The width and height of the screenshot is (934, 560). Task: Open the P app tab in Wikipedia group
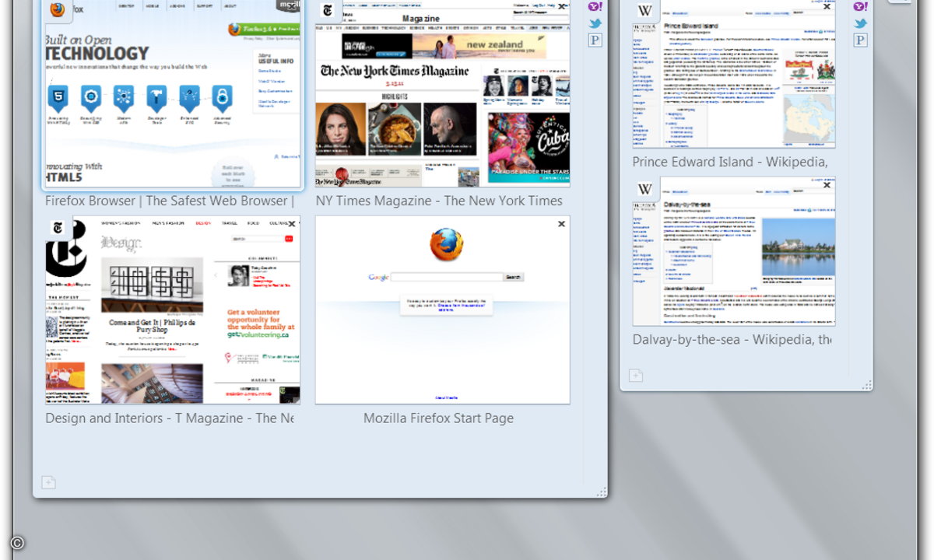[x=860, y=40]
